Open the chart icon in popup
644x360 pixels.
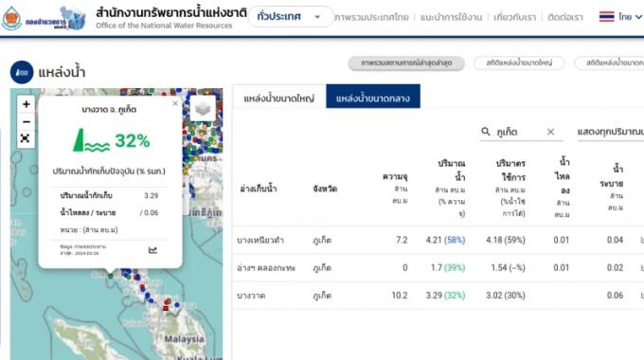coord(152,250)
